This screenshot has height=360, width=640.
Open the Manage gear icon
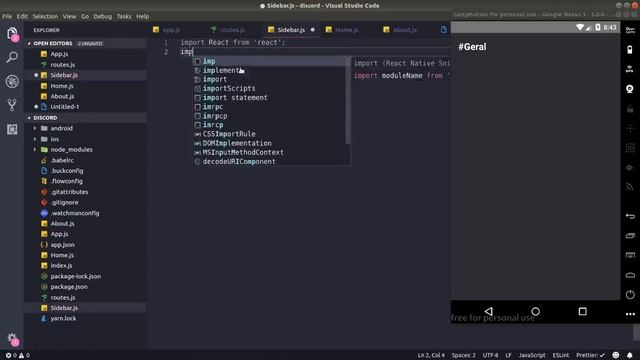coord(12,339)
